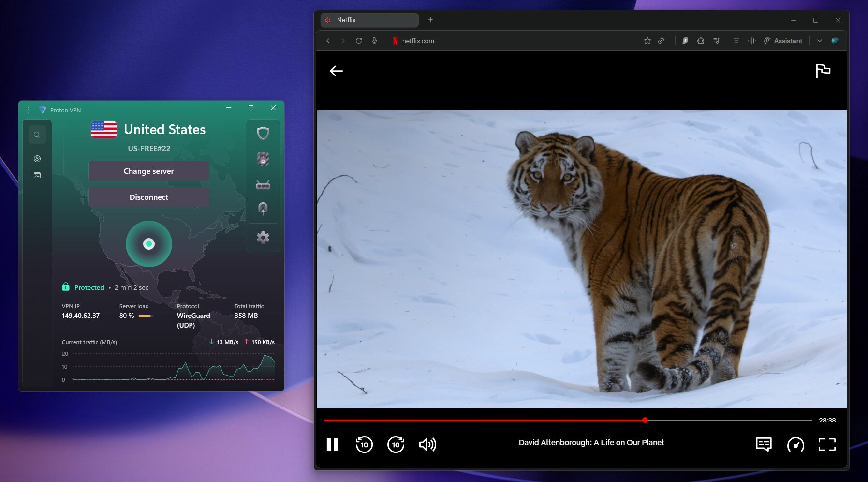Click the Netflix playback progress bar scrubber
Viewport: 868px width, 482px height.
pyautogui.click(x=645, y=420)
